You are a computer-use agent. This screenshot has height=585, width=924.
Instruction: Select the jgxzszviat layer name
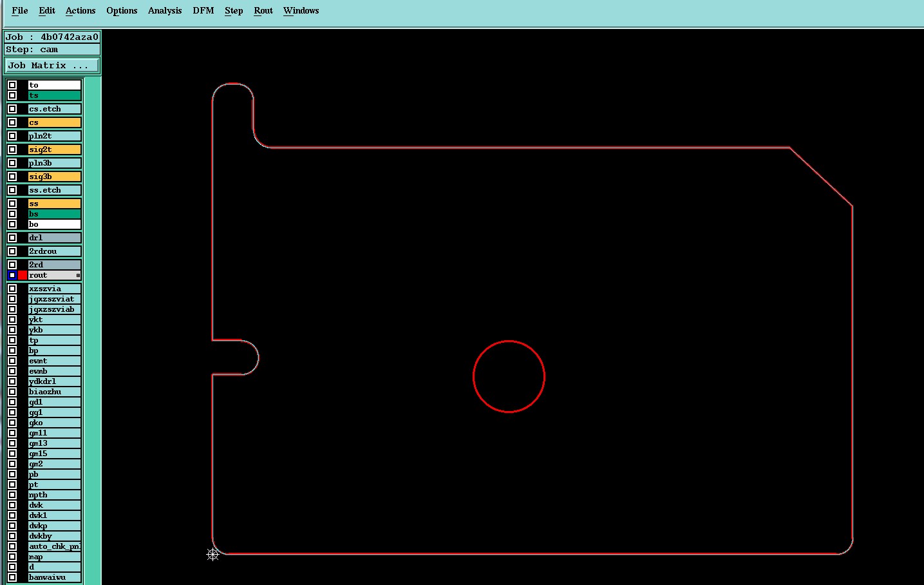[x=55, y=299]
